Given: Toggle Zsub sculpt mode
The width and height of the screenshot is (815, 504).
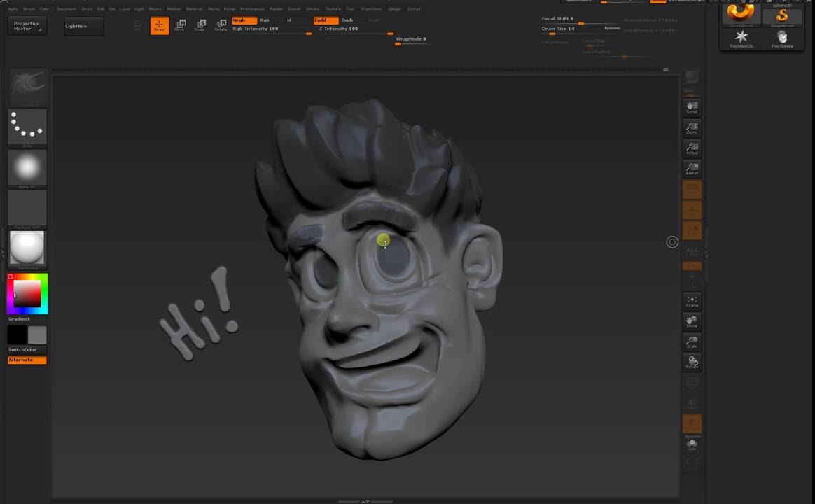Looking at the screenshot, I should point(347,20).
